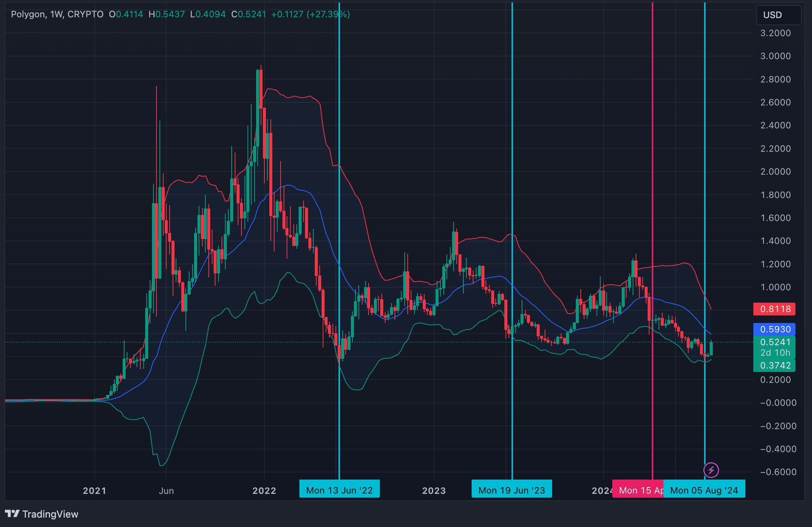Click the 2.0000 price axis label
The image size is (812, 527).
pyautogui.click(x=776, y=172)
